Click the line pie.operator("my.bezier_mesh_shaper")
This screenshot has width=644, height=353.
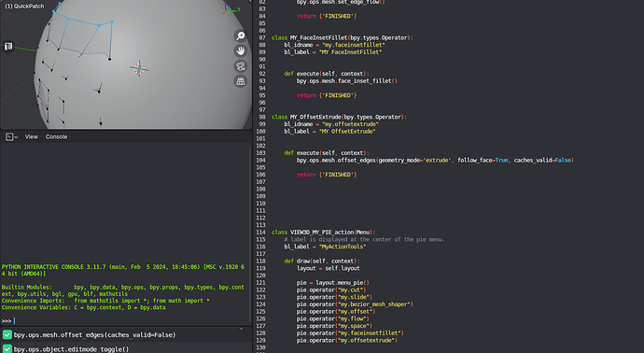point(355,304)
